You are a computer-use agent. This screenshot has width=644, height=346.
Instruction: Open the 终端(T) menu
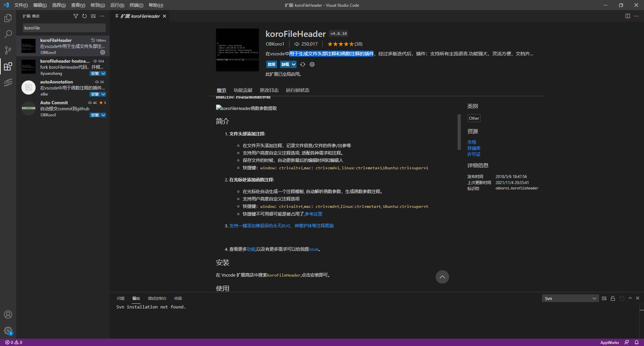[x=137, y=5]
